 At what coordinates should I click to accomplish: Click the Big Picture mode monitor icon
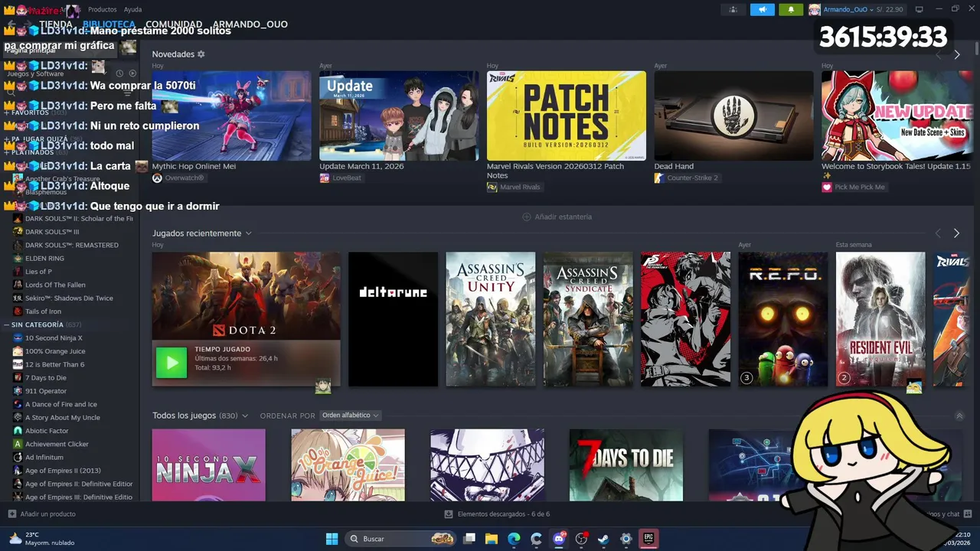pos(920,9)
